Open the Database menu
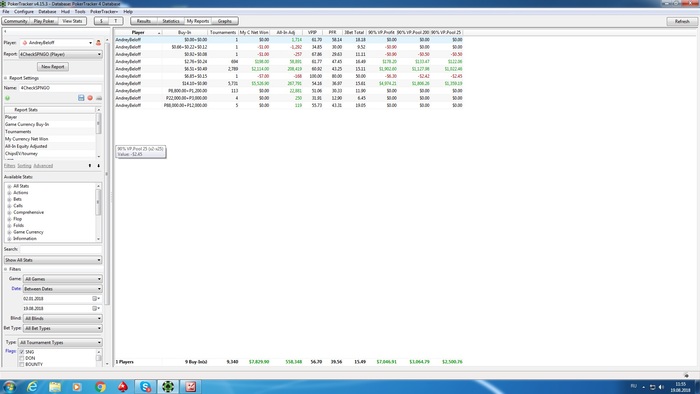This screenshot has width=700, height=394. click(47, 12)
